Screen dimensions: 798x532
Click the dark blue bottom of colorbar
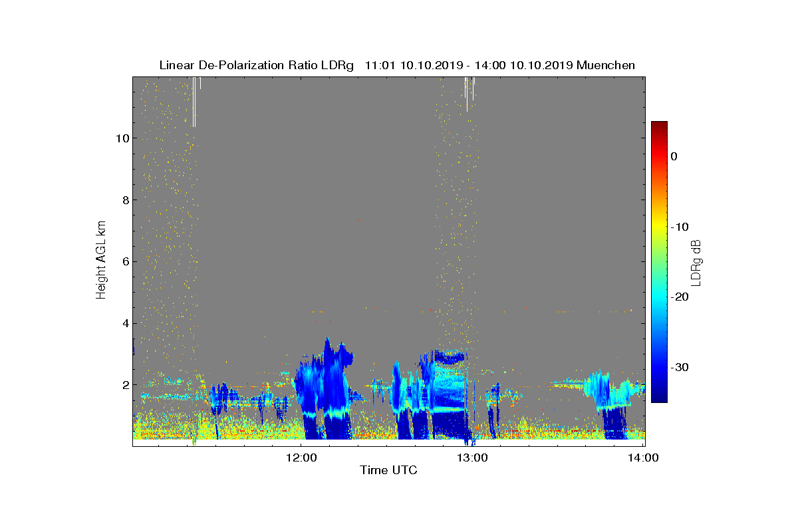659,398
